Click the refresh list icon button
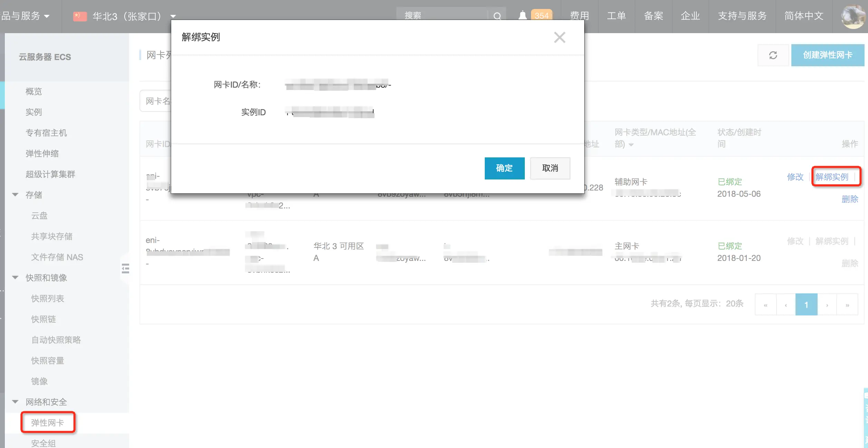 773,55
